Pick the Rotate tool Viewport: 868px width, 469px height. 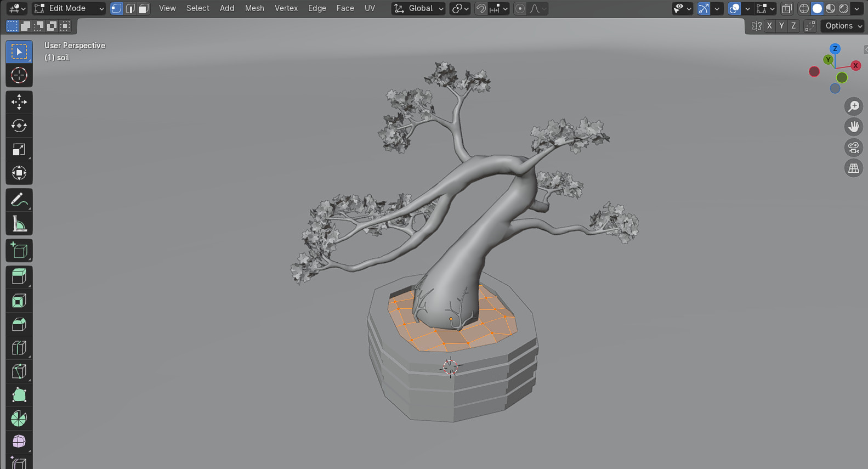click(19, 126)
